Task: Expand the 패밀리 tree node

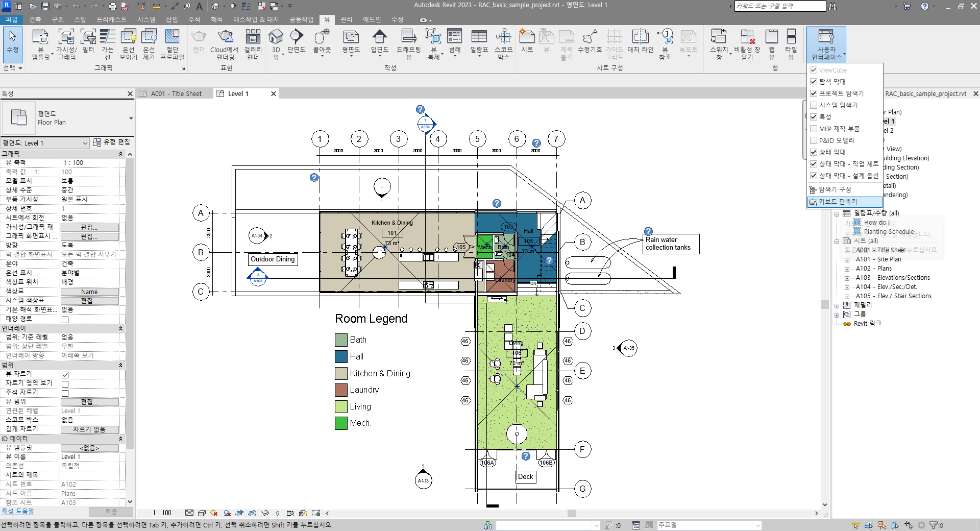Action: (x=837, y=306)
